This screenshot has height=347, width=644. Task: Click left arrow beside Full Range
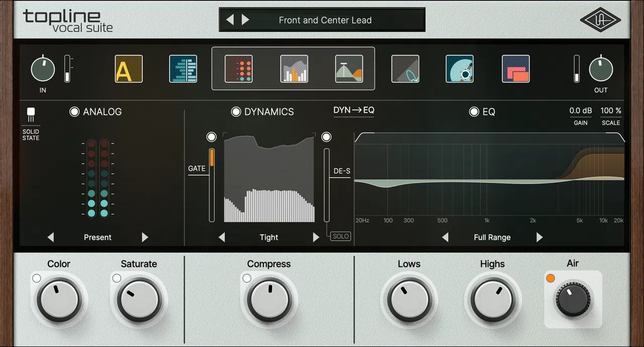[444, 237]
